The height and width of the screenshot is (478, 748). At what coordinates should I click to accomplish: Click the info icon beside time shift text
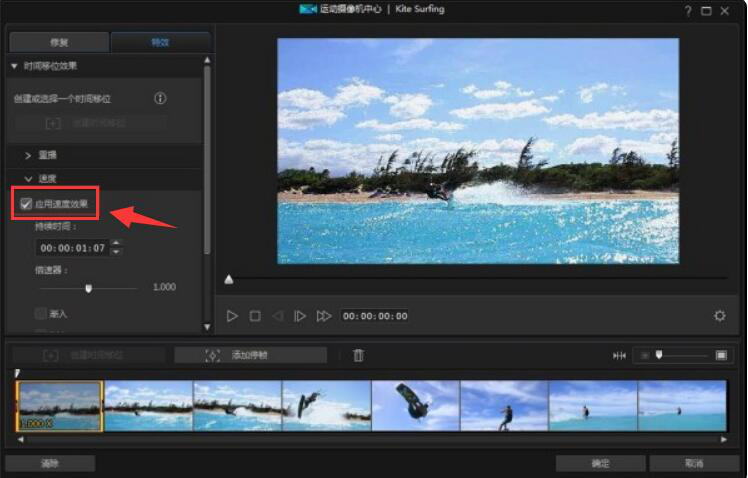click(160, 99)
